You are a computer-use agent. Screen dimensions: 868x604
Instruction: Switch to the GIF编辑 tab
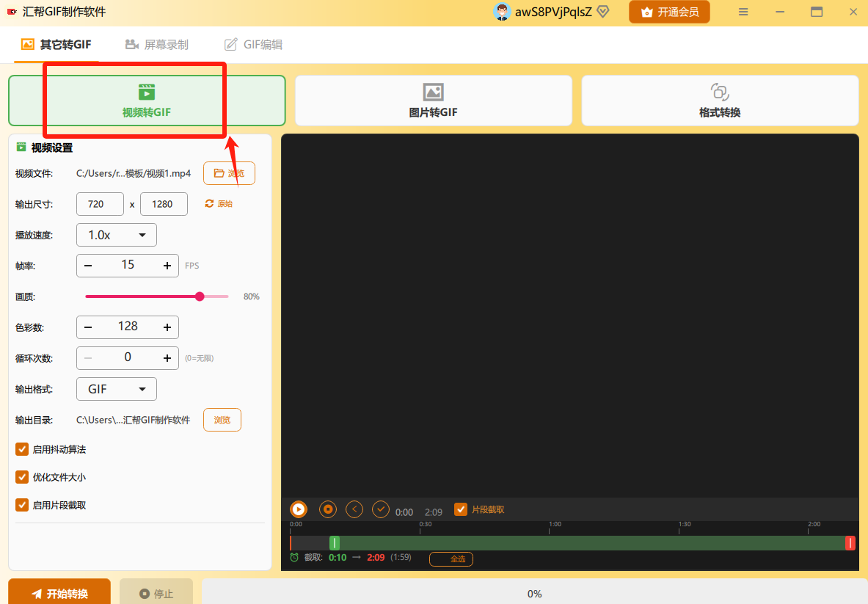click(x=254, y=44)
